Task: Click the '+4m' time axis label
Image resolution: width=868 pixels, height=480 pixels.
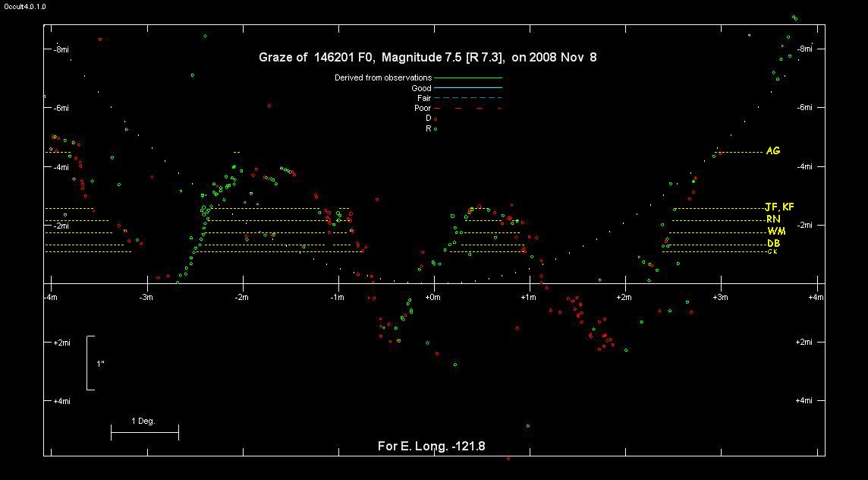Action: pyautogui.click(x=816, y=298)
